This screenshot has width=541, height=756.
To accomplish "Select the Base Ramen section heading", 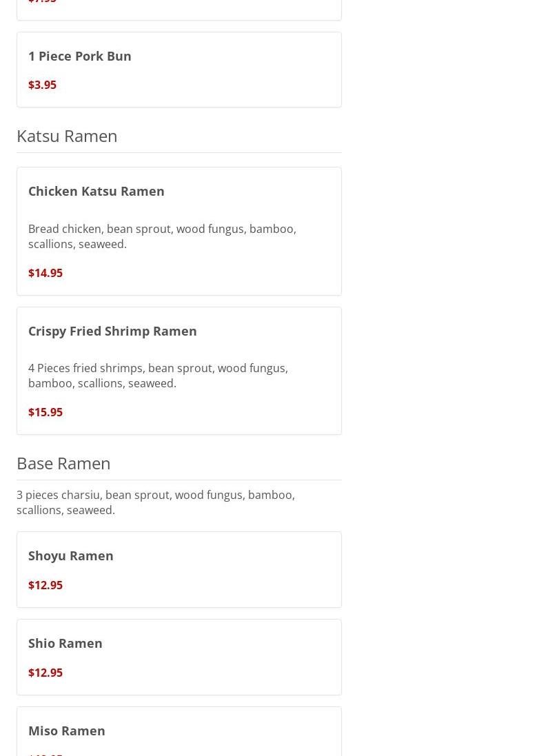I will (x=63, y=463).
